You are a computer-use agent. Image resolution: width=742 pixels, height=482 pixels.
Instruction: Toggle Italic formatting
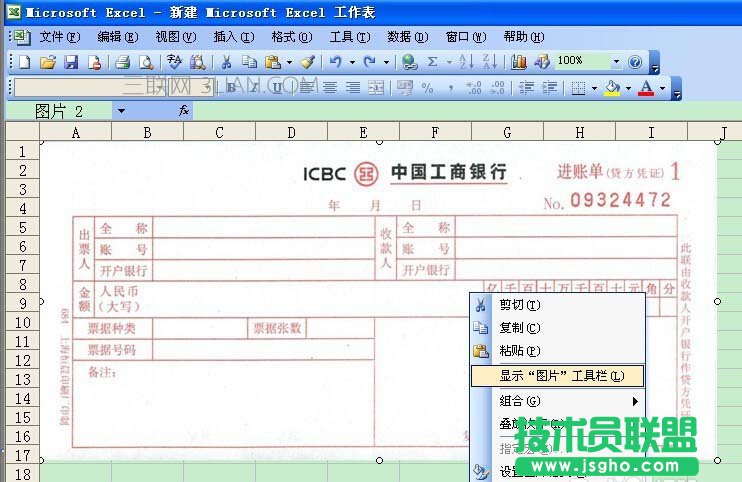[255, 88]
